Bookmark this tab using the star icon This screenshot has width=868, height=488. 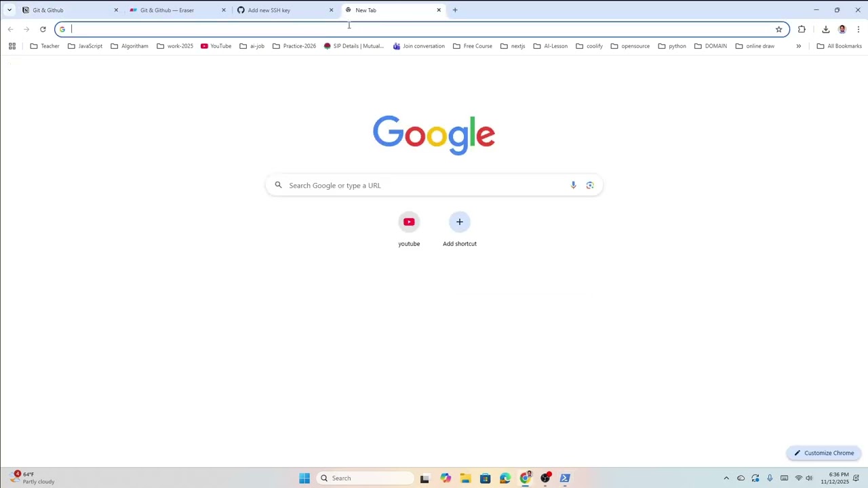pos(778,29)
